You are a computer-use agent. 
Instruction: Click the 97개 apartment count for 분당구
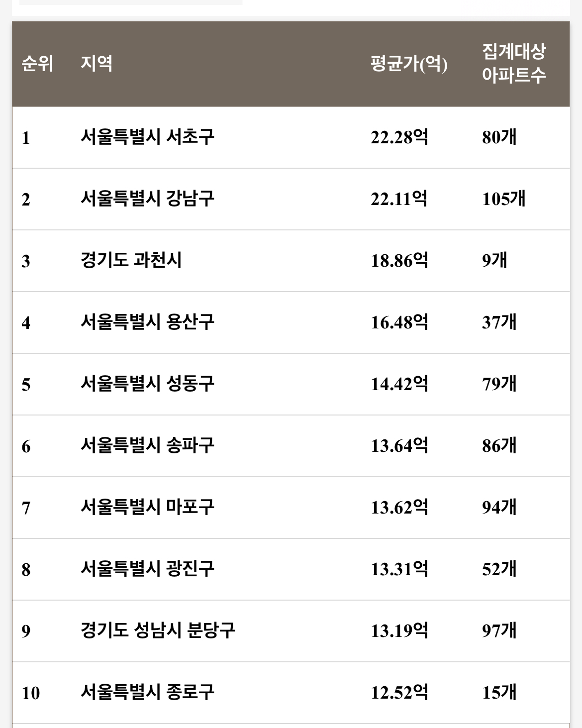499,630
